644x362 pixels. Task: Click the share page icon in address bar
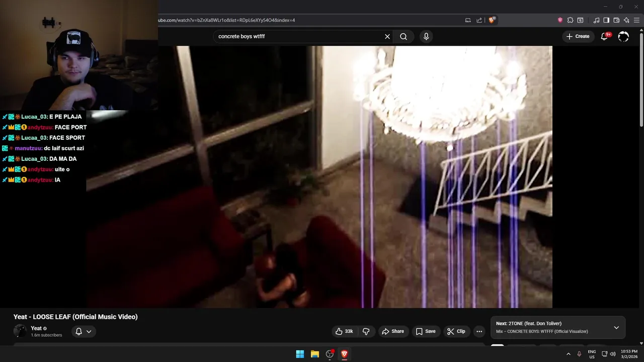(x=479, y=20)
